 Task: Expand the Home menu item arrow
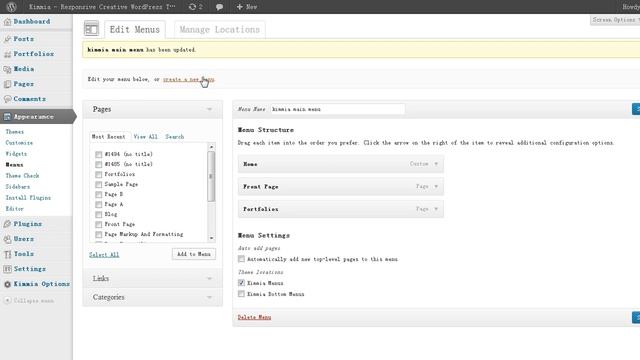[436, 164]
